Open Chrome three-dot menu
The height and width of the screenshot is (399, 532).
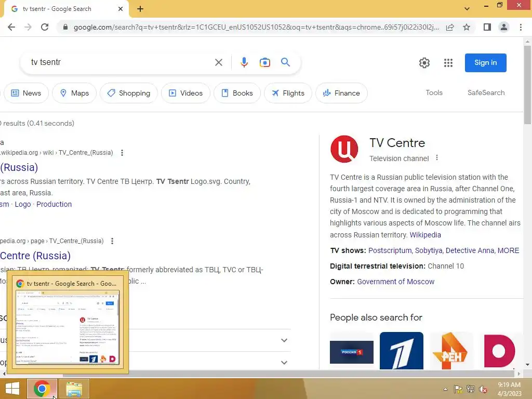pos(521,27)
